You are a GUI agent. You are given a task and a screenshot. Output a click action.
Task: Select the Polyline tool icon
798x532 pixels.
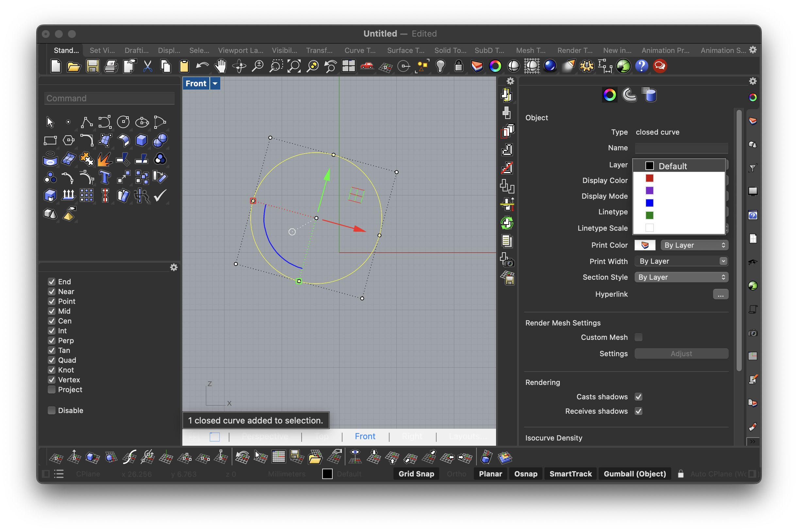click(87, 122)
